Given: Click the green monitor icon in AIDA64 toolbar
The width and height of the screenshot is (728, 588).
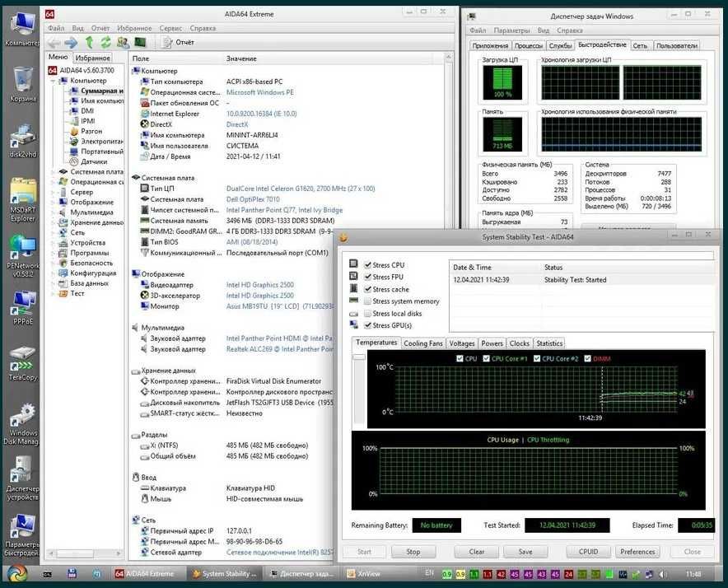Looking at the screenshot, I should 140,43.
